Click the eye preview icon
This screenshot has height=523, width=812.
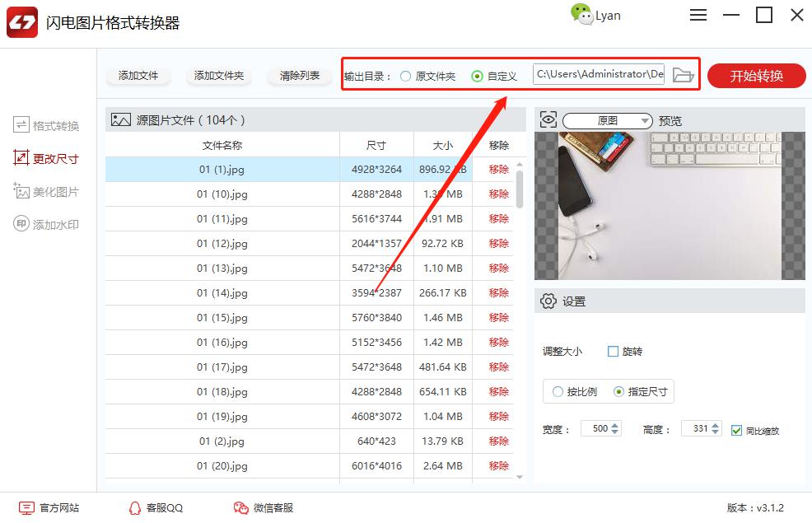point(548,120)
